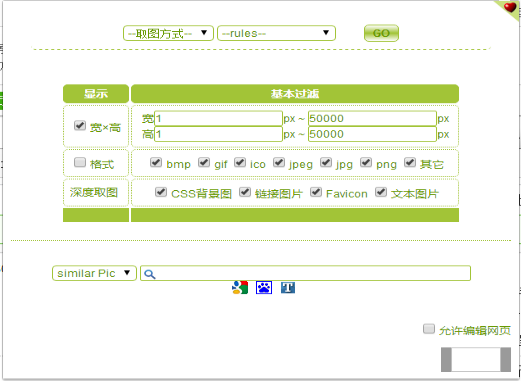Focus the maximum height input field
This screenshot has width=521, height=381.
pos(372,134)
